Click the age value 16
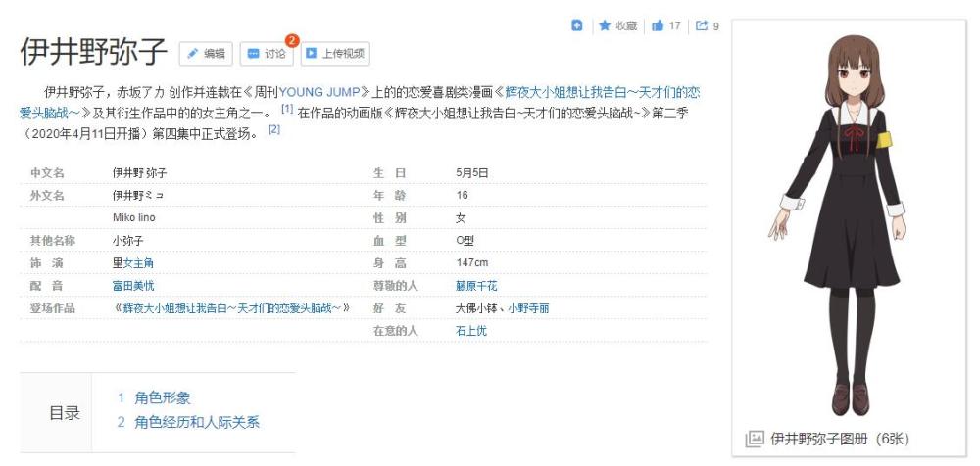Viewport: 980px width, 466px height. pos(462,196)
